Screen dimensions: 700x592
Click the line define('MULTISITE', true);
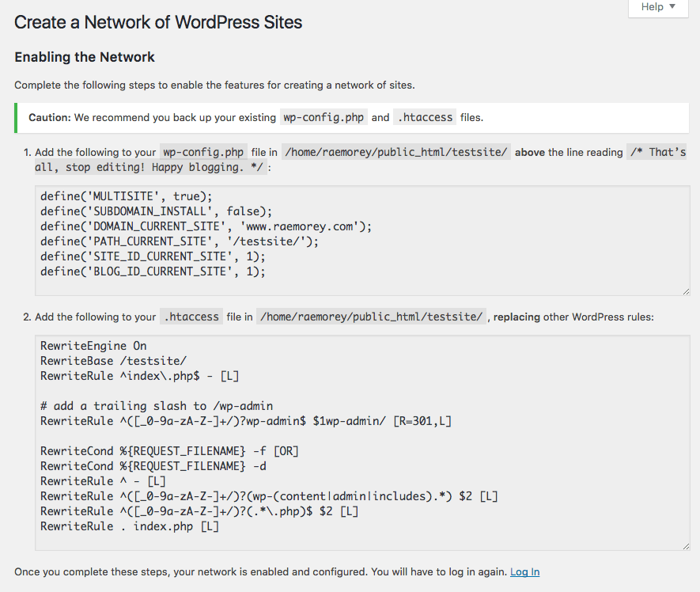click(x=127, y=196)
